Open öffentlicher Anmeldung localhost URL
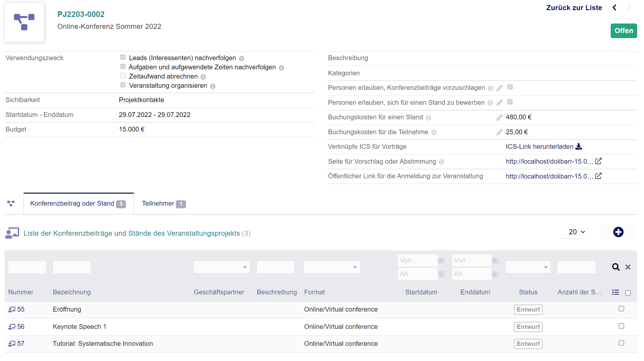 pos(550,176)
